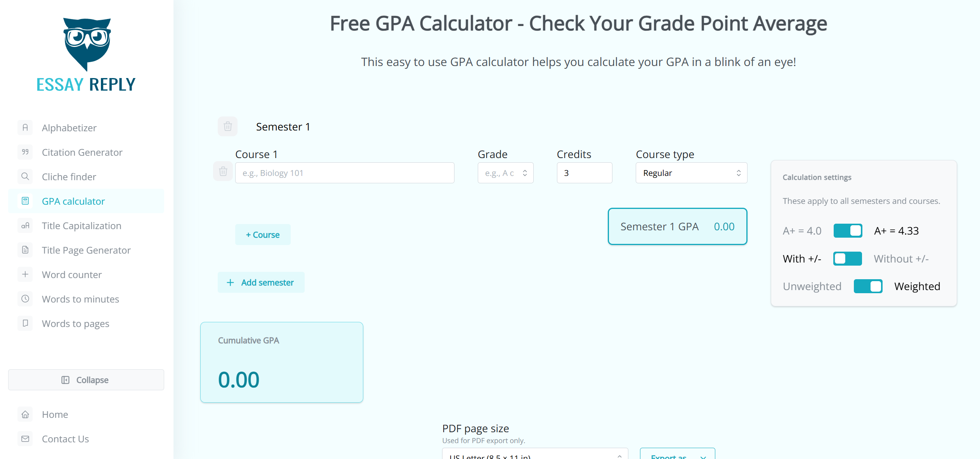The width and height of the screenshot is (980, 459).
Task: Delete Semester 1 with the trash icon
Action: [227, 127]
